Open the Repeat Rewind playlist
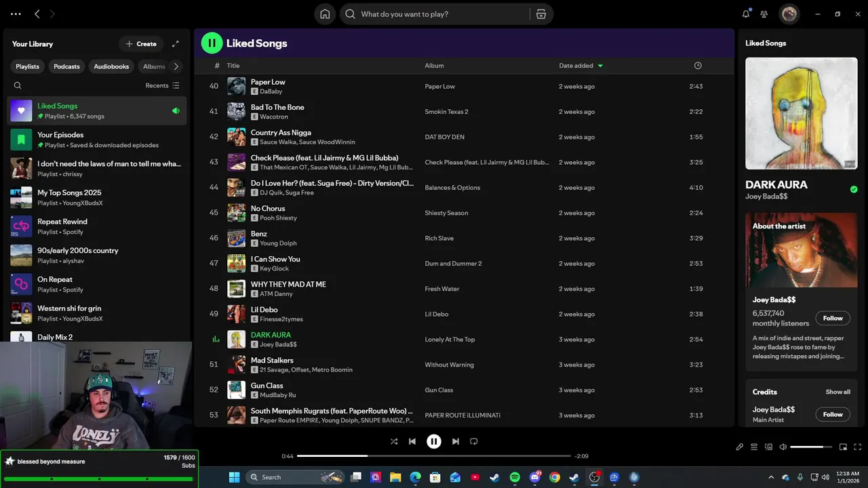 coord(96,226)
